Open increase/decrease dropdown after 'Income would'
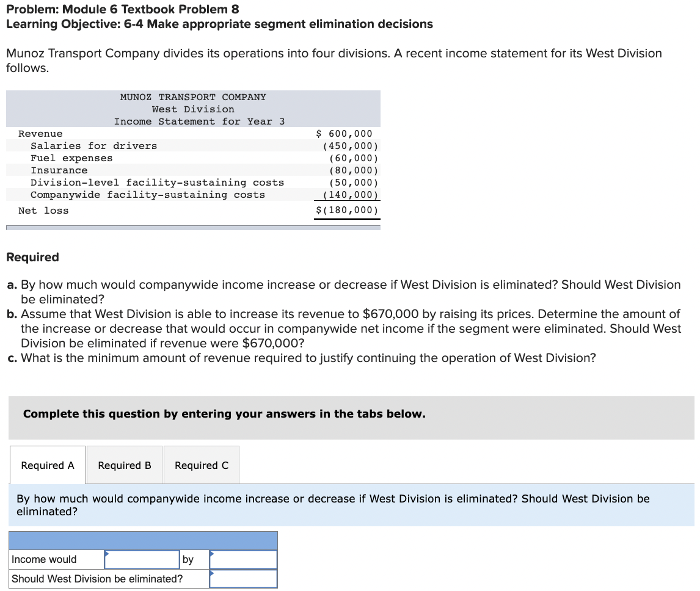 coord(142,559)
